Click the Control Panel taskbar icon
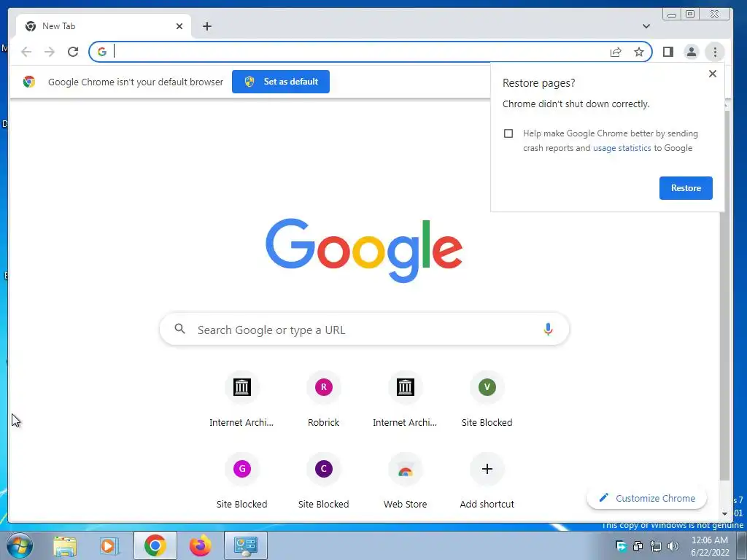 click(245, 545)
